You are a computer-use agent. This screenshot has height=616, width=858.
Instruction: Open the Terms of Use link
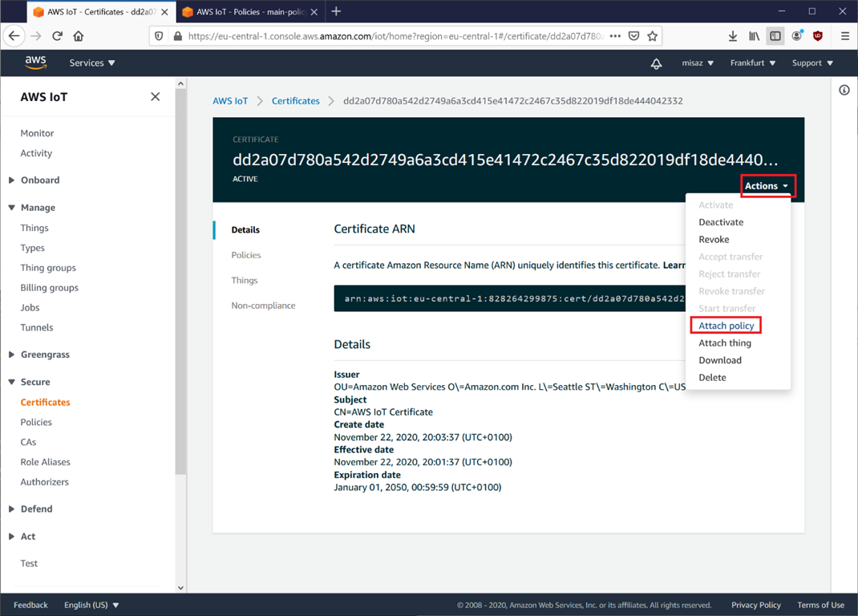(x=820, y=605)
